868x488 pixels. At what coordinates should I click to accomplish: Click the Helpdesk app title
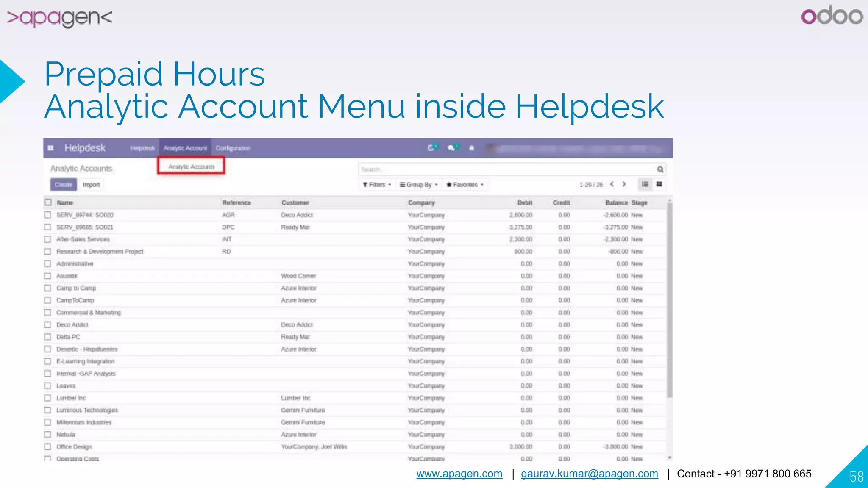85,148
